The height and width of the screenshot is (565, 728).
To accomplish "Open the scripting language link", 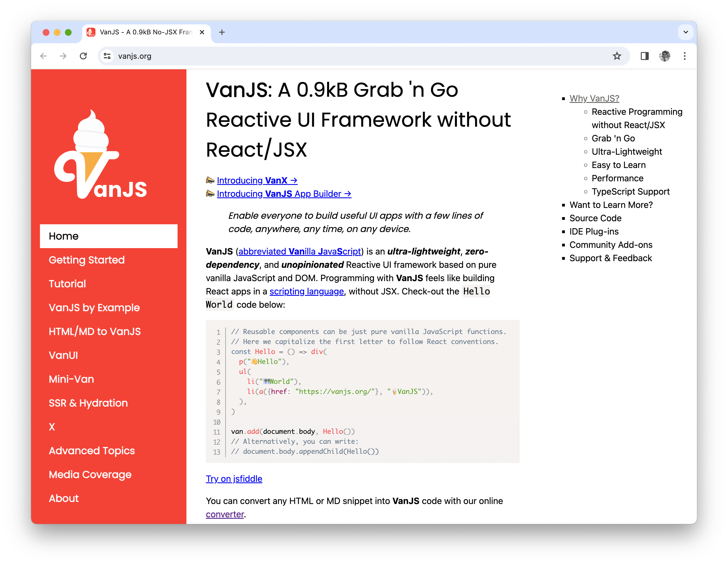I will coord(306,291).
